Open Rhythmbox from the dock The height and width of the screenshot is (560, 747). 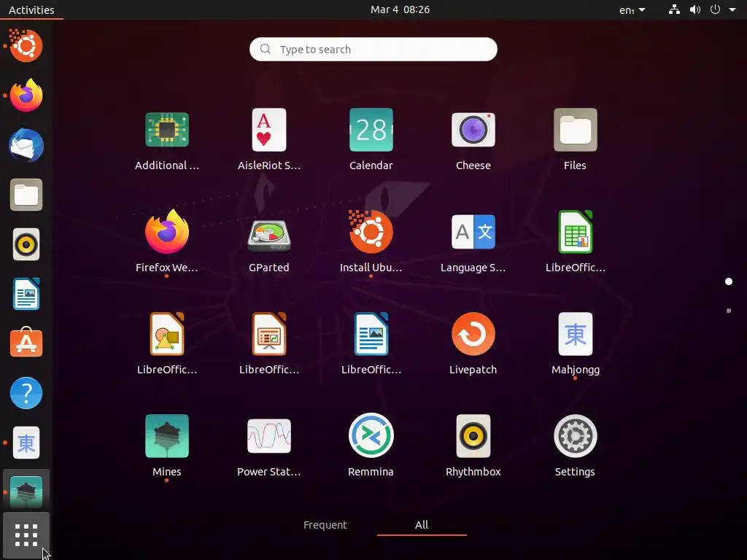point(26,245)
